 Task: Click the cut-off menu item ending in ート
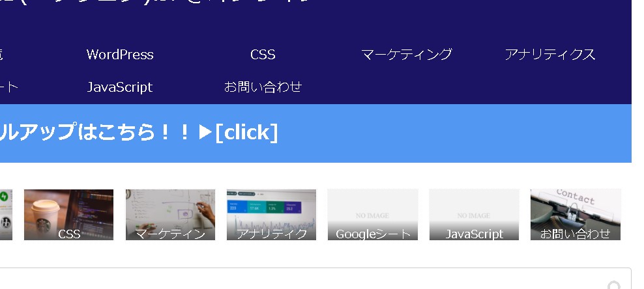tap(8, 87)
